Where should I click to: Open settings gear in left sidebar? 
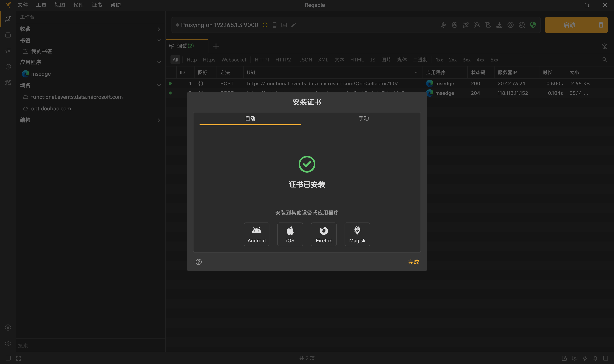point(8,343)
